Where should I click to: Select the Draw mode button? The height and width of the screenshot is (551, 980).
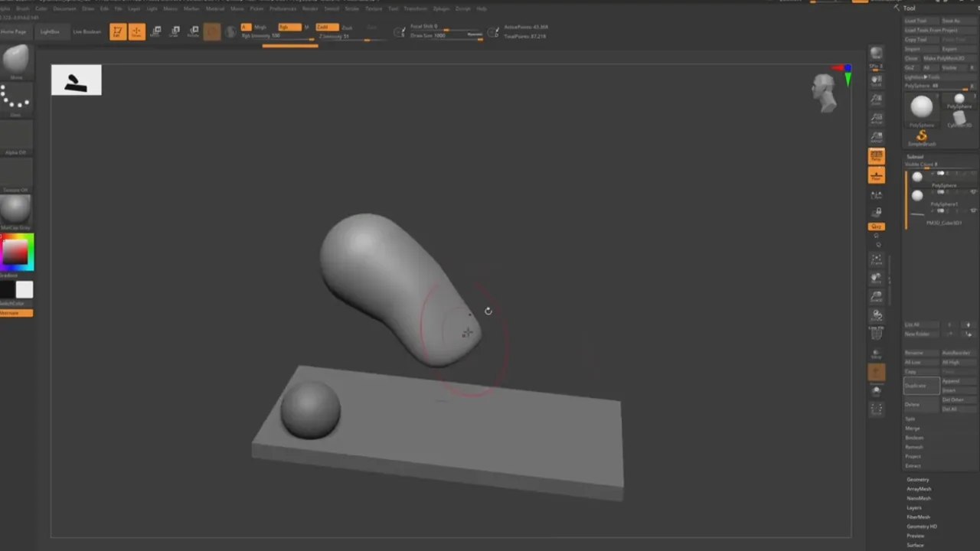click(136, 31)
